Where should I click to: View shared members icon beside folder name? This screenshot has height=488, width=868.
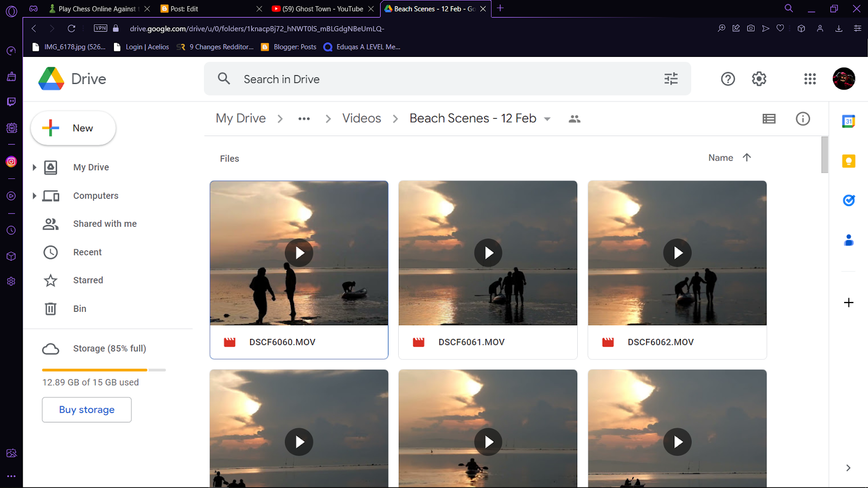pyautogui.click(x=575, y=119)
